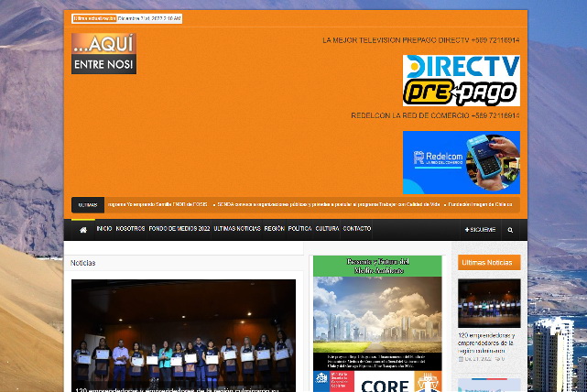Expand the Síguenos follow menu
Image resolution: width=587 pixels, height=392 pixels.
[480, 230]
